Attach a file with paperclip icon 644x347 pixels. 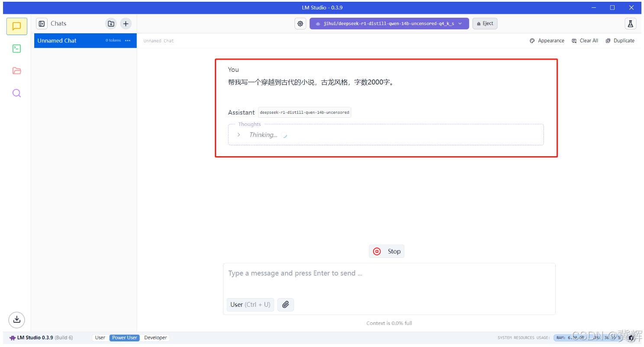tap(285, 305)
